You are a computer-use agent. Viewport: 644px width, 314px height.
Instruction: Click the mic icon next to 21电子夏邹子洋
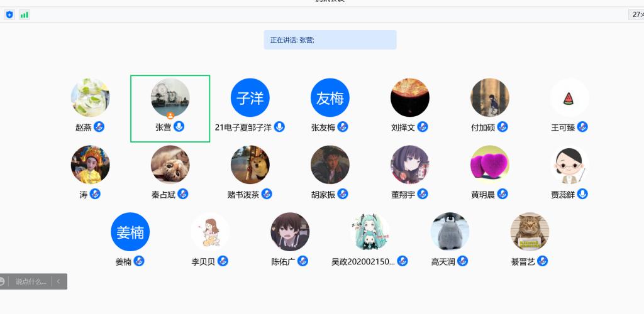click(279, 127)
